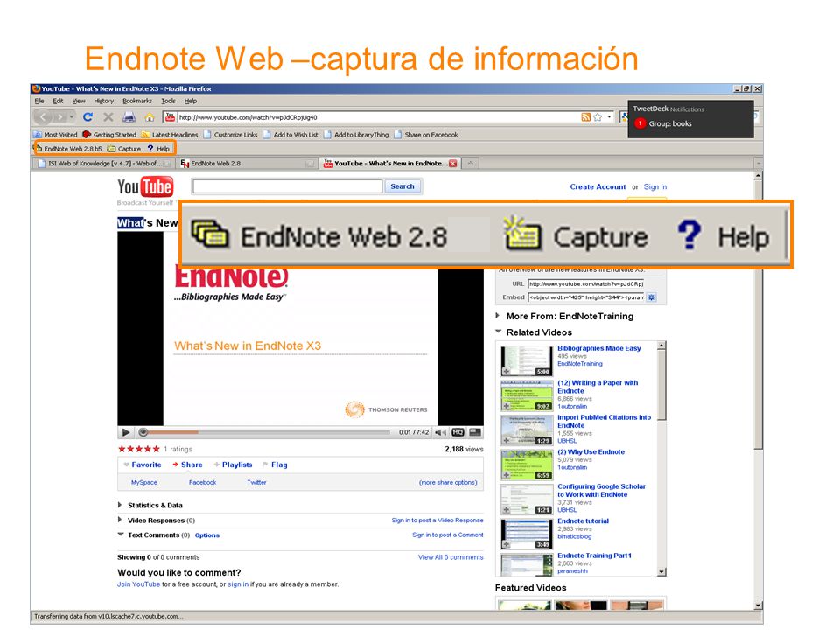Open the list-all-tabs dropdown on tab bar

click(x=758, y=163)
